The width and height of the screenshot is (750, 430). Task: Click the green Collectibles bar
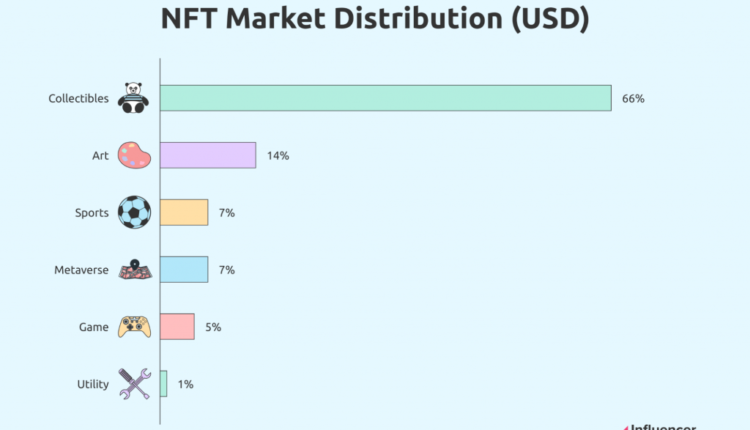click(x=385, y=98)
